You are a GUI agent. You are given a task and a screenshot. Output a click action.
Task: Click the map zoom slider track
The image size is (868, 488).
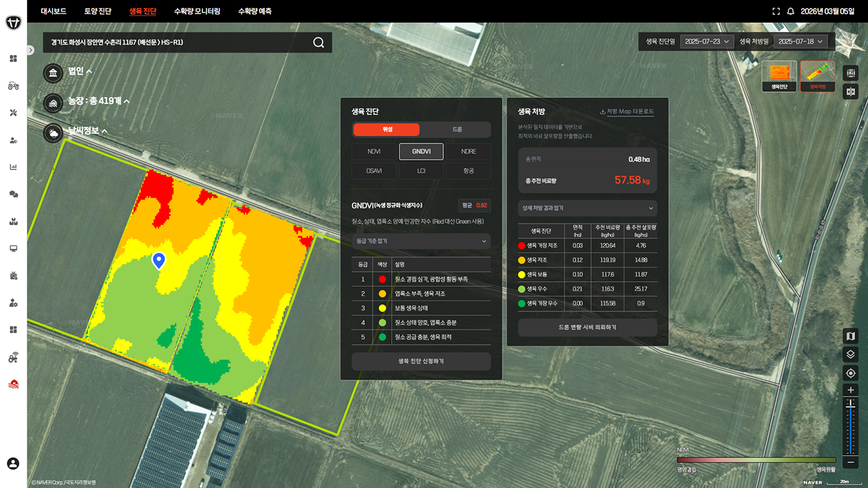coord(850,428)
